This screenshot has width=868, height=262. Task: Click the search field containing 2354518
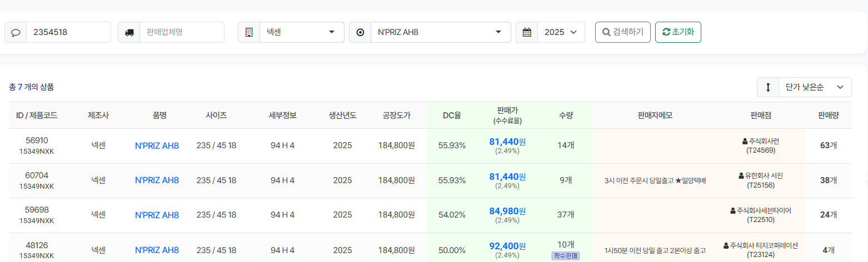coord(68,32)
